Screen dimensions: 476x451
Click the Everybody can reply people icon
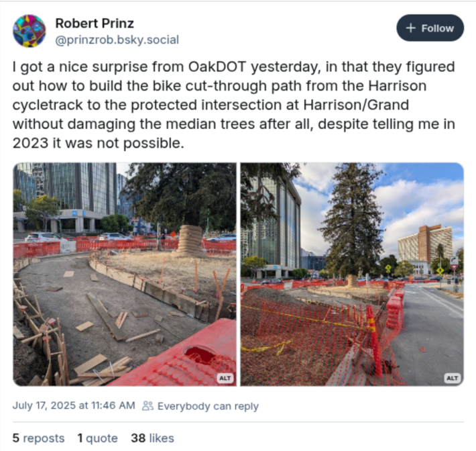click(x=148, y=406)
